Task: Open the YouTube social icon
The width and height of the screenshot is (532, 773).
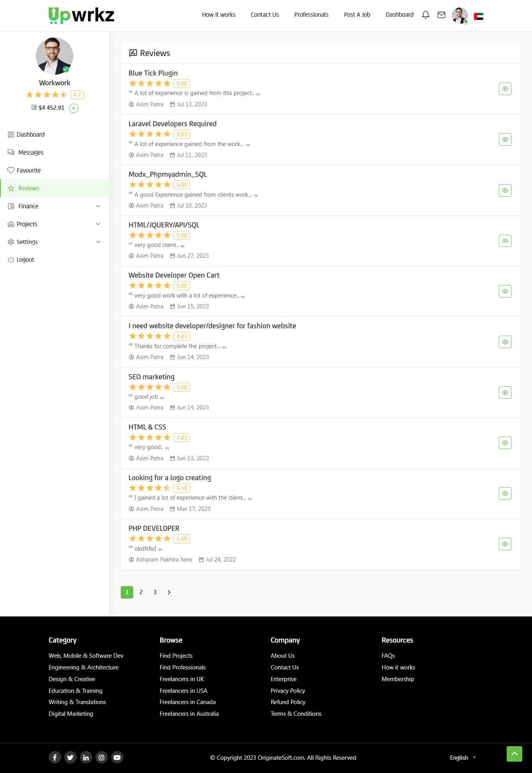Action: coord(117,757)
